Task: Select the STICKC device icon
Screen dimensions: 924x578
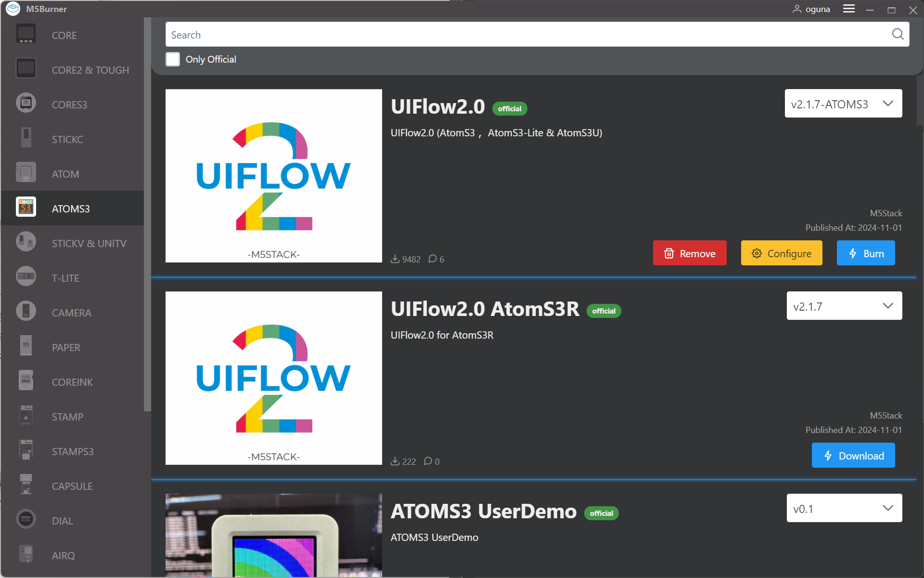Action: (26, 138)
